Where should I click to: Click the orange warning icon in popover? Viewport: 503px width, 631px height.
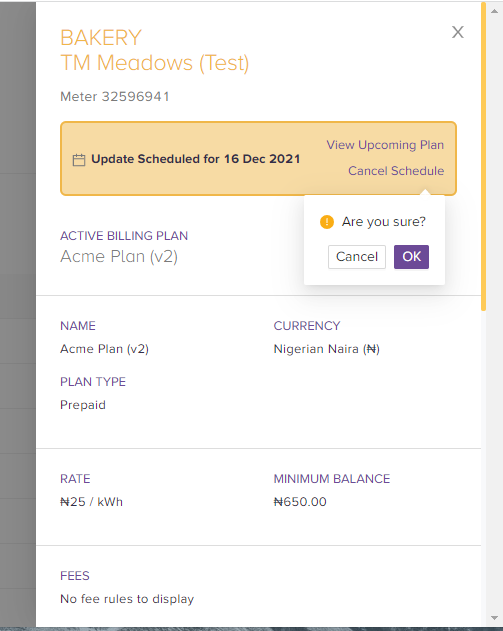click(327, 222)
